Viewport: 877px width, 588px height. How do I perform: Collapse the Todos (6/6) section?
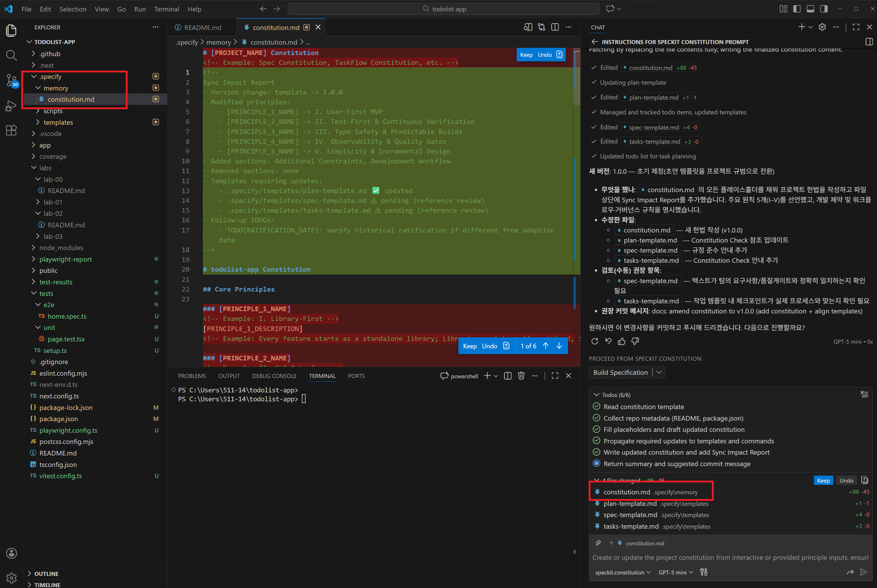(597, 395)
